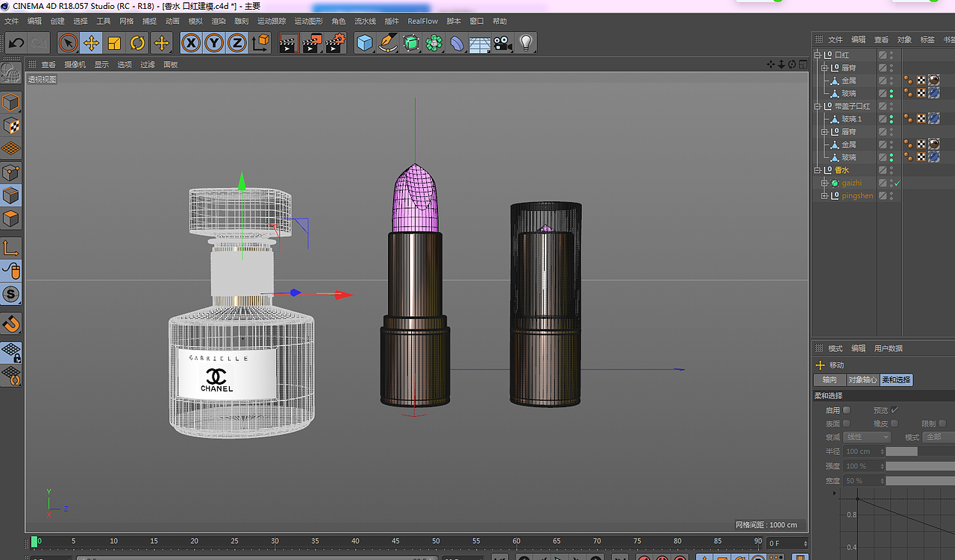
Task: Open the 文件 menu in the main menu bar
Action: tap(11, 22)
